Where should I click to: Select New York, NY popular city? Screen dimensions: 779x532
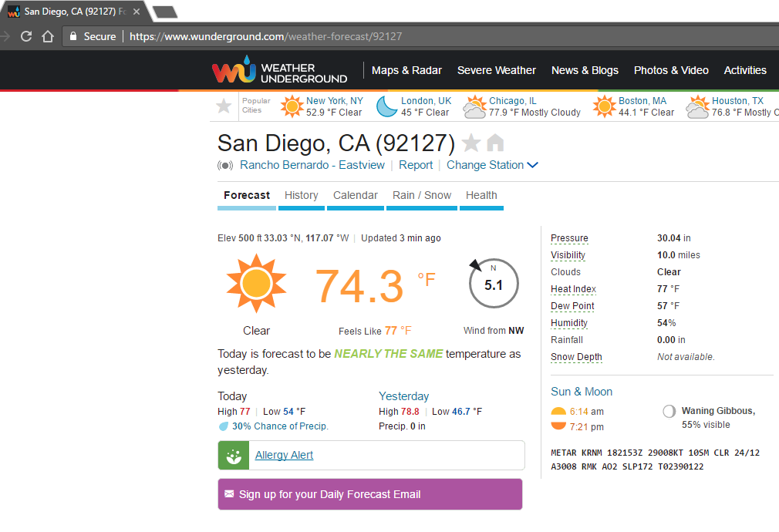334,101
